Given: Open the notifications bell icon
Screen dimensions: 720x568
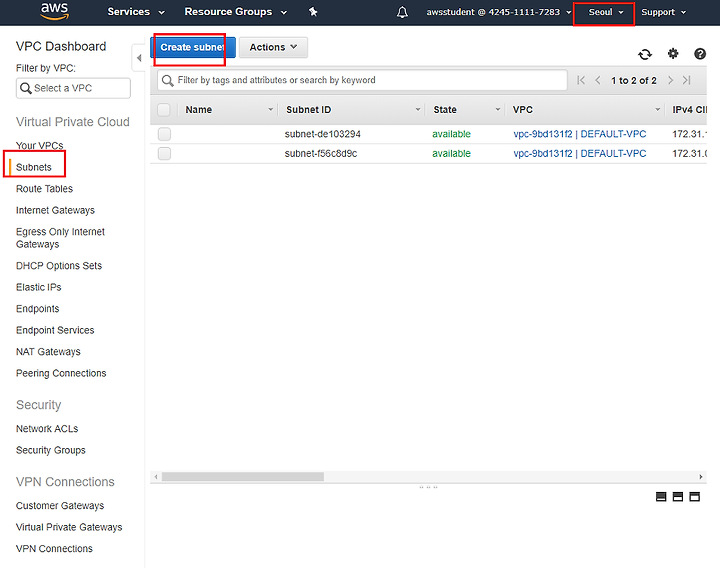Looking at the screenshot, I should coord(402,12).
